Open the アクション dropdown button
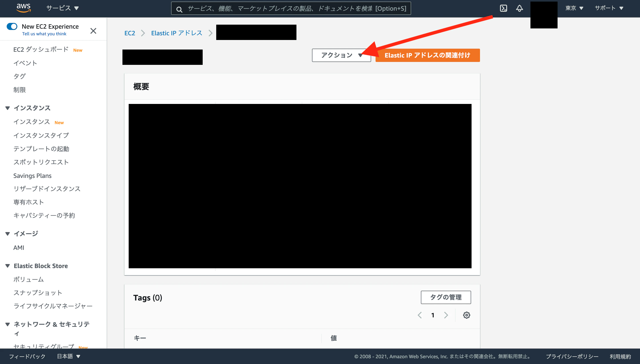The height and width of the screenshot is (364, 640). 341,55
